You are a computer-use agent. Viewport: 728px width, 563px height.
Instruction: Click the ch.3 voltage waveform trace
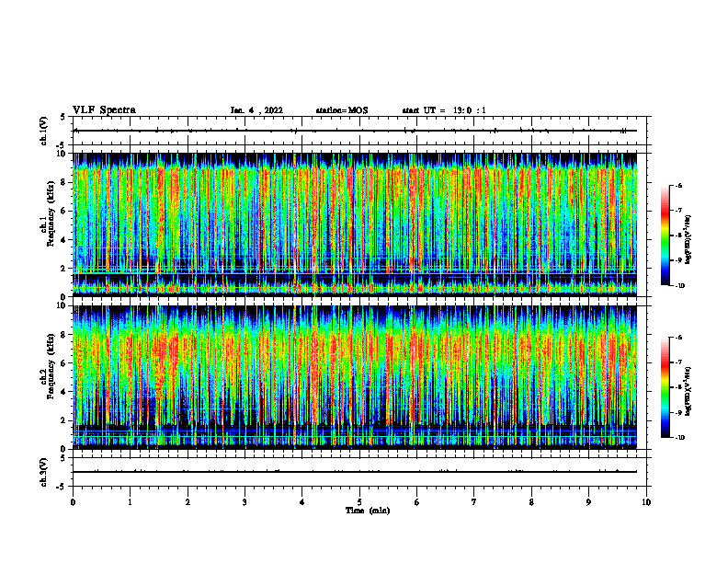tap(355, 472)
